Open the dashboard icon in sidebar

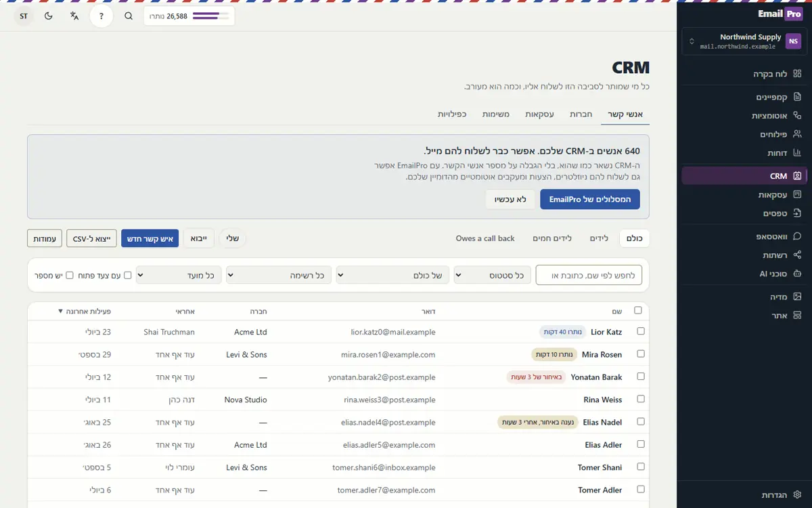(x=797, y=74)
